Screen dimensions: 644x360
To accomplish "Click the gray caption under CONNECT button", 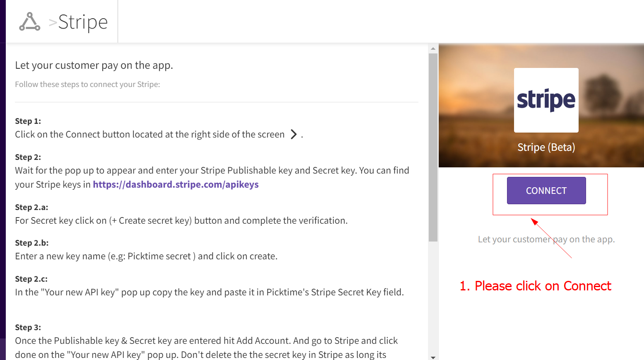I will point(546,239).
